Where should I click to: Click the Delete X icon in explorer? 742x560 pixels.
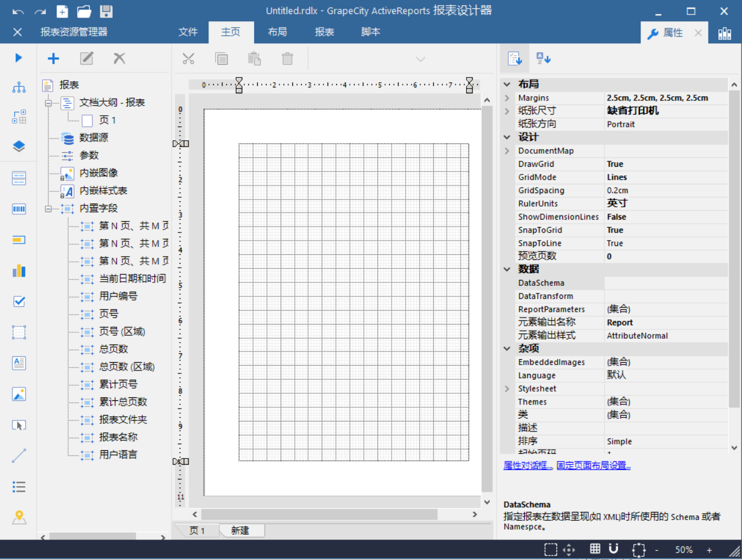[x=119, y=58]
